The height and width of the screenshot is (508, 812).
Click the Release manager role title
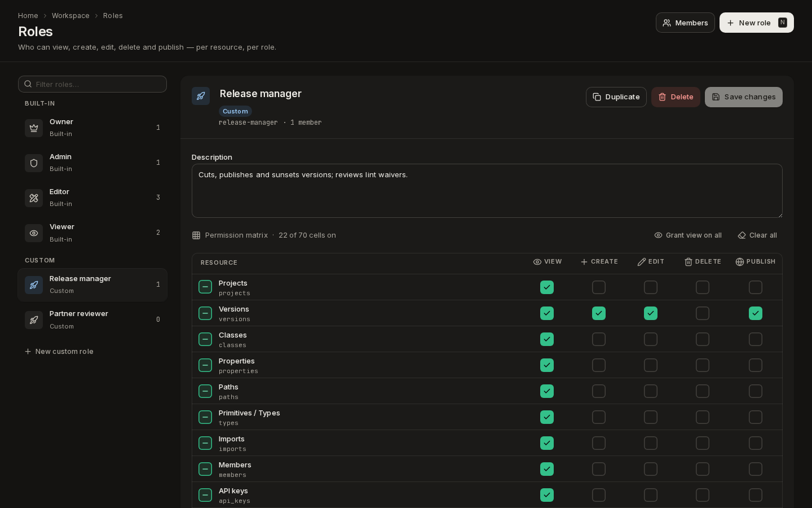coord(261,94)
